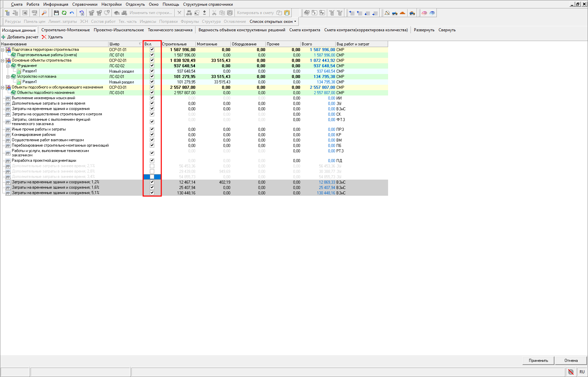
Task: Enable checkbox for winter costs 2,1% row
Action: tap(152, 166)
